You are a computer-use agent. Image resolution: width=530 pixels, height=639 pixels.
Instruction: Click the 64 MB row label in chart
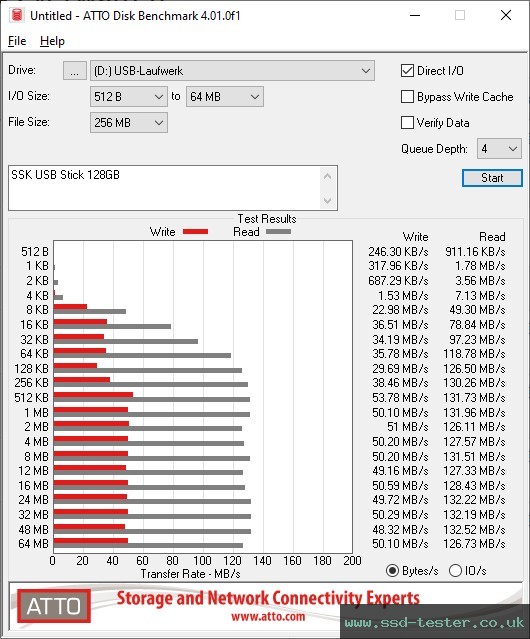[33, 544]
